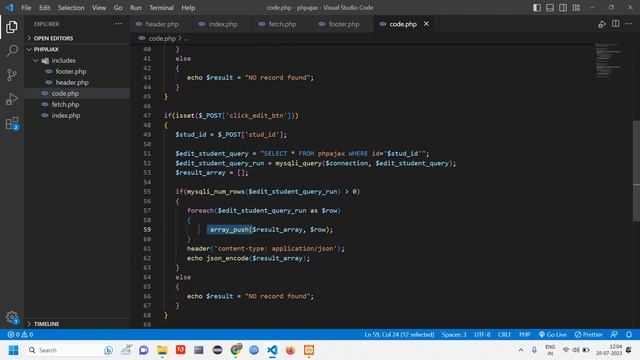Screen dimensions: 640x360
Task: Open notifications bell in status bar
Action: 629,334
